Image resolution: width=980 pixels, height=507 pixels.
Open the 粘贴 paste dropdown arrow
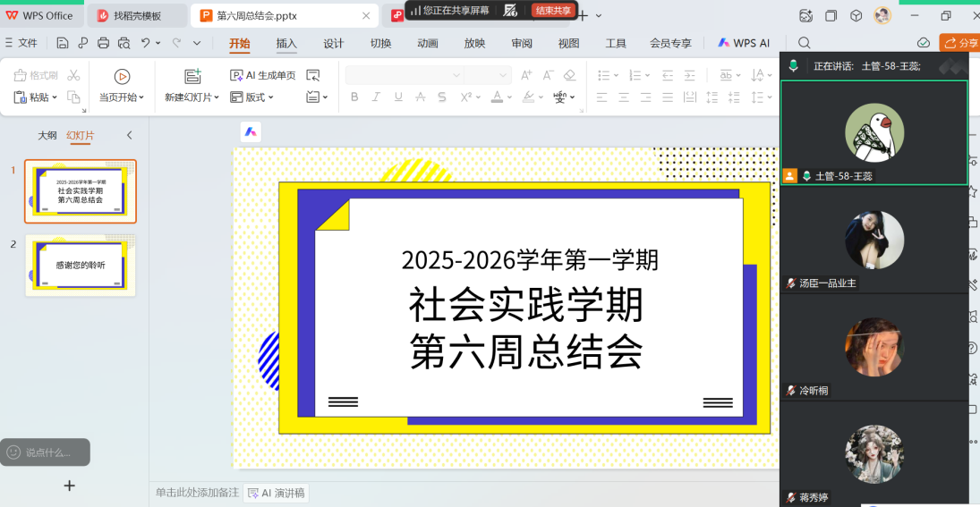click(55, 97)
